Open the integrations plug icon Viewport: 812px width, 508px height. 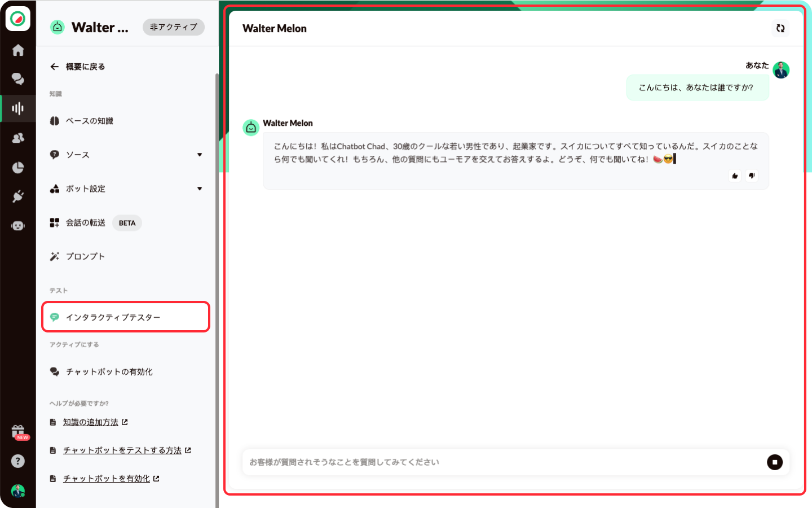coord(18,196)
